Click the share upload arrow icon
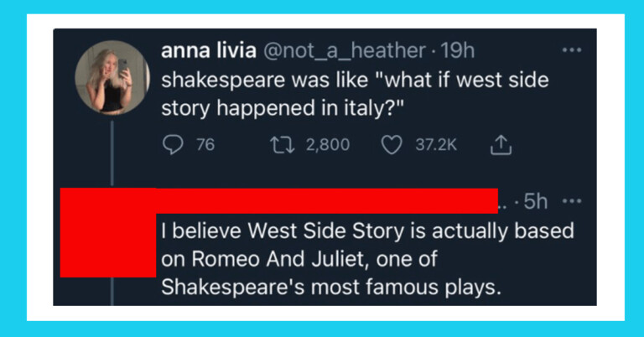 coord(500,145)
